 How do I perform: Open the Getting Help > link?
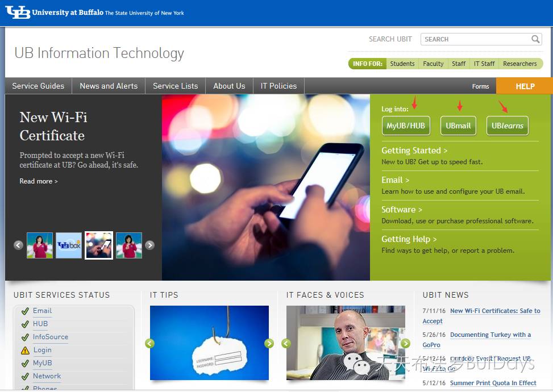[409, 239]
